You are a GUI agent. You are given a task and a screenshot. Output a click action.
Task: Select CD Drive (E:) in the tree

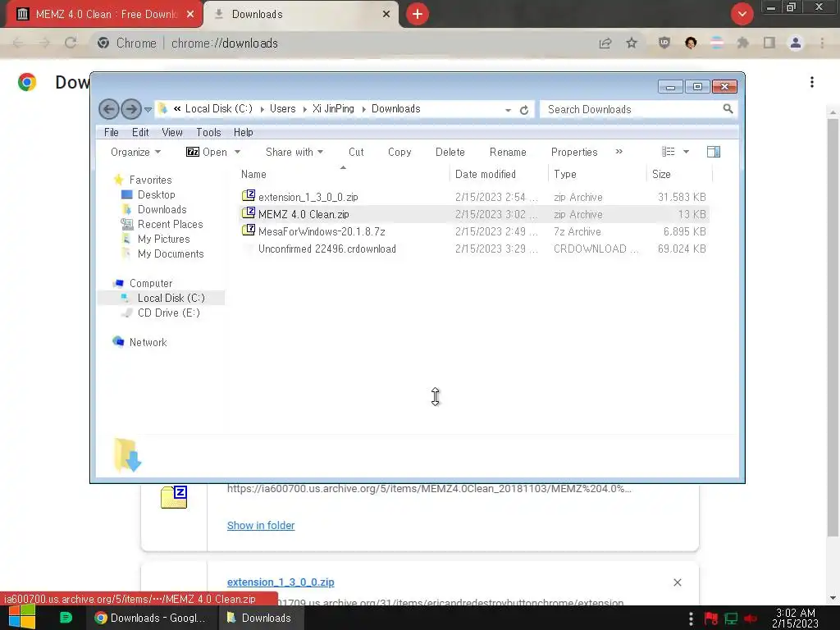[x=168, y=313]
